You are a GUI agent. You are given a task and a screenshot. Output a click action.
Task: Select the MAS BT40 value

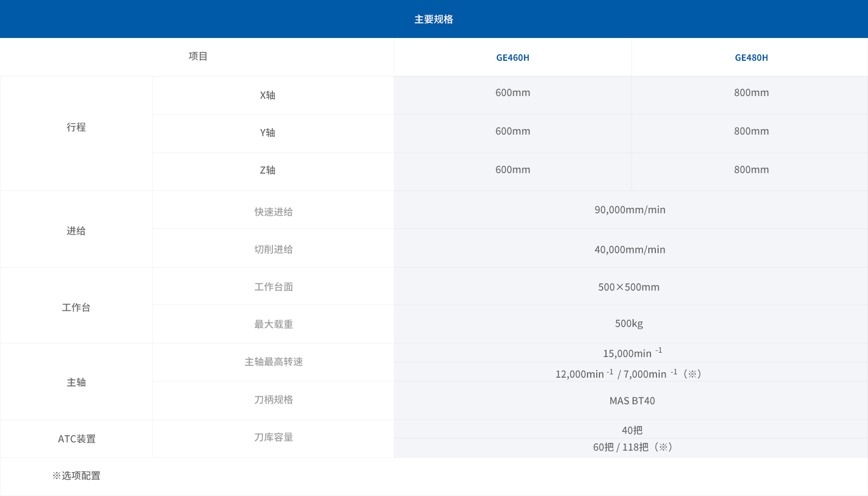click(632, 401)
